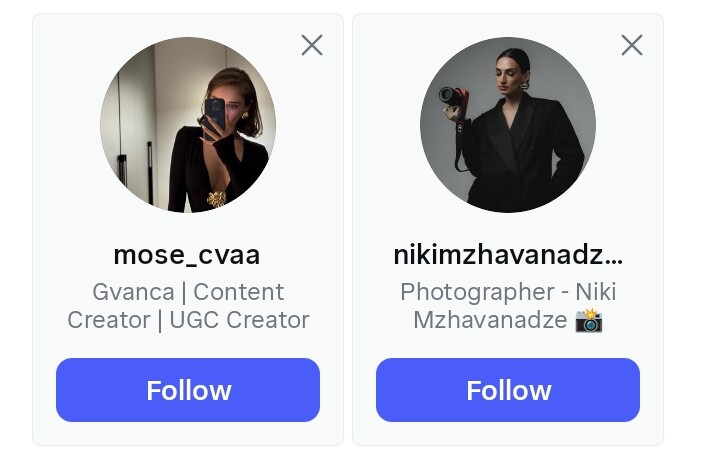This screenshot has width=720, height=470.
Task: View nikimzhavanadze's profile photo
Action: pos(508,125)
